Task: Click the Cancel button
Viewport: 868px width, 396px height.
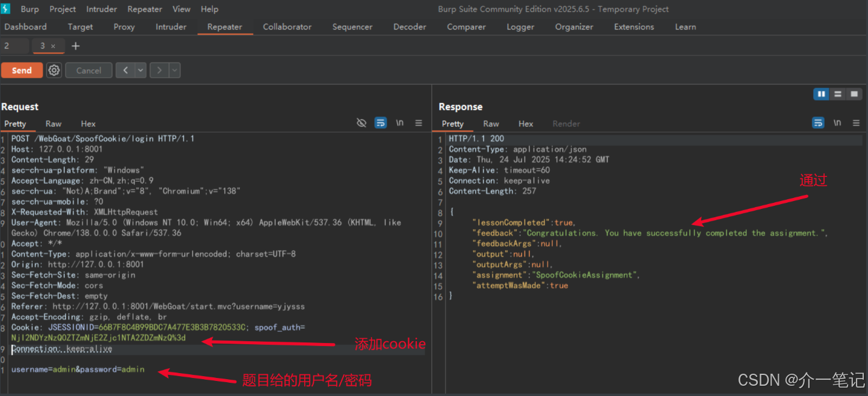Action: point(89,70)
